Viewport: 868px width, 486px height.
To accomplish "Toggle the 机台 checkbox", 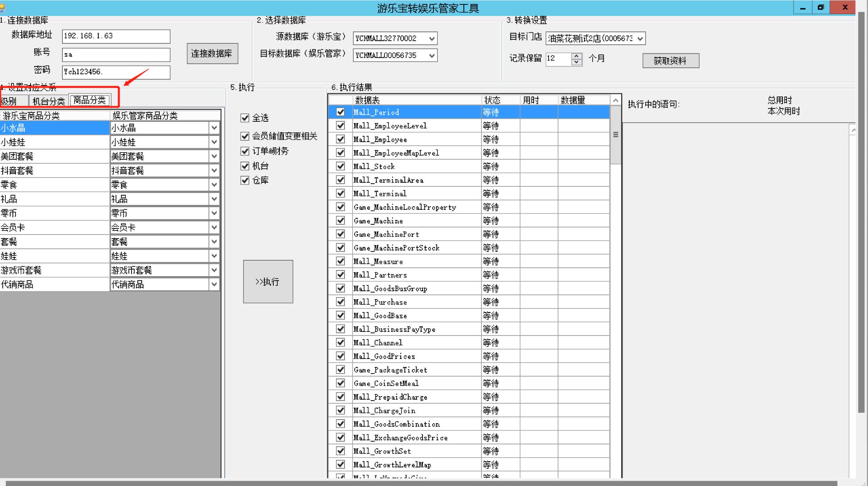I will pyautogui.click(x=245, y=166).
